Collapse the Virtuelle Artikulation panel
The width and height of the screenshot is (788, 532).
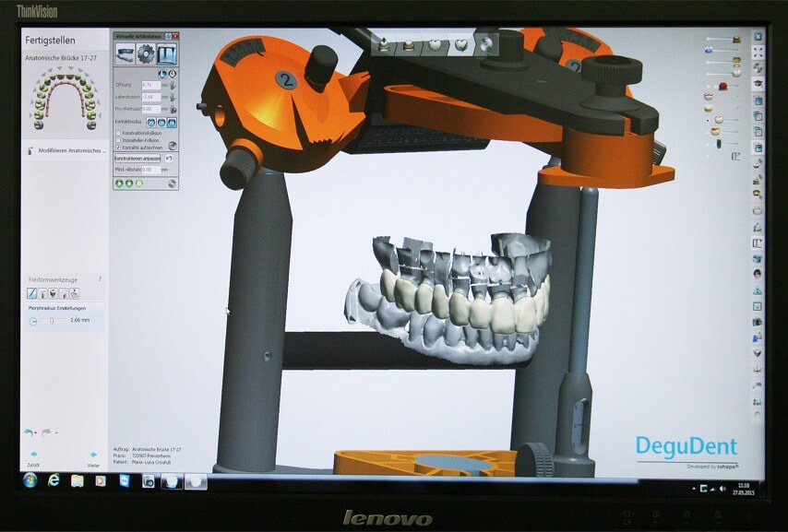click(168, 36)
